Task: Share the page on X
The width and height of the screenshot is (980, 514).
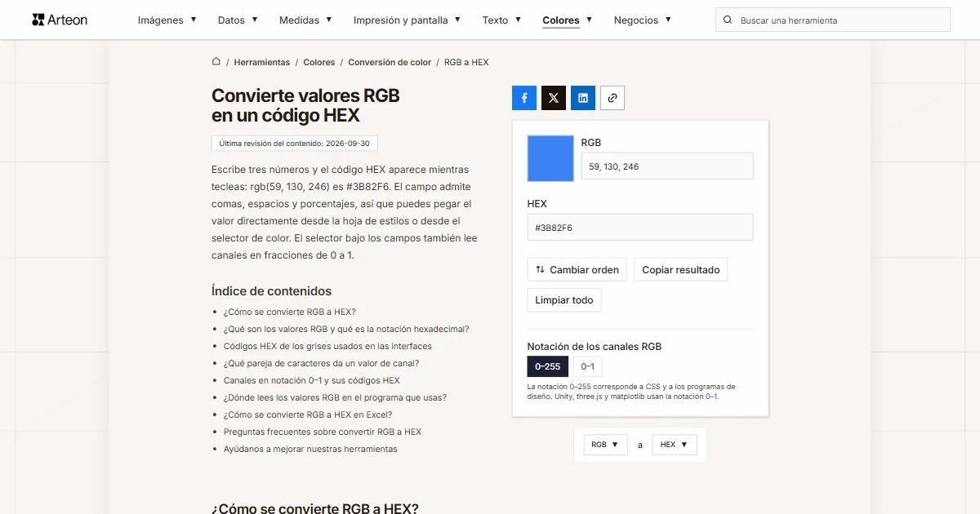Action: pos(554,98)
